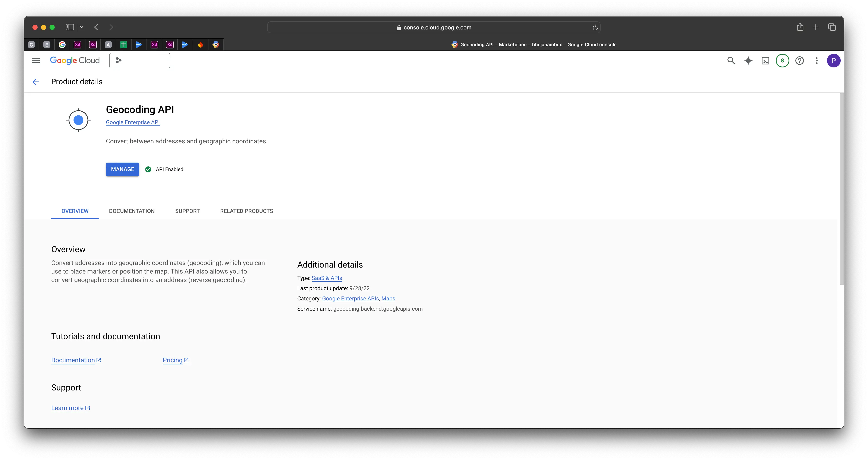
Task: Click the Safari address bar showing console.cloud.google.com
Action: pyautogui.click(x=434, y=27)
